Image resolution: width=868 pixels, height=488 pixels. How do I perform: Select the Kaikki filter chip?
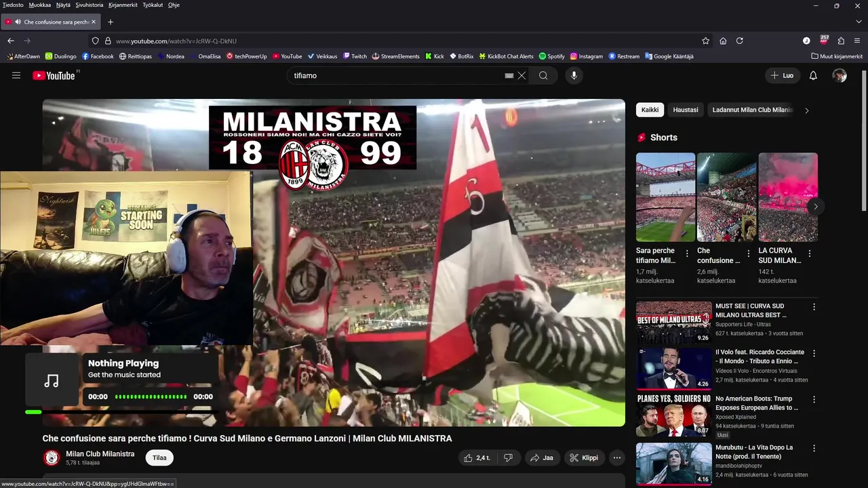[650, 110]
